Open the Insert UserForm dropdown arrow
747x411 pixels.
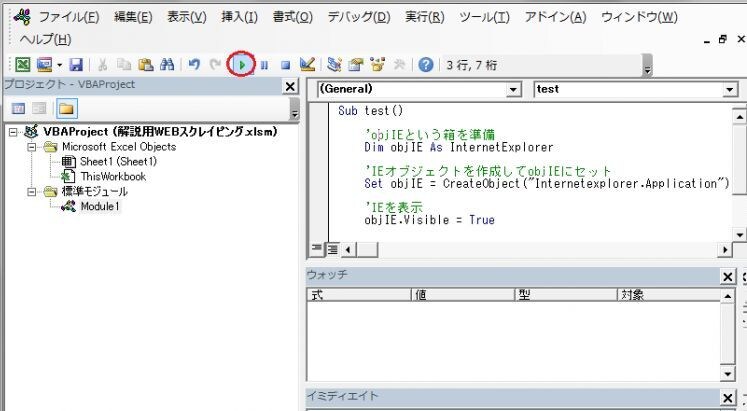60,65
